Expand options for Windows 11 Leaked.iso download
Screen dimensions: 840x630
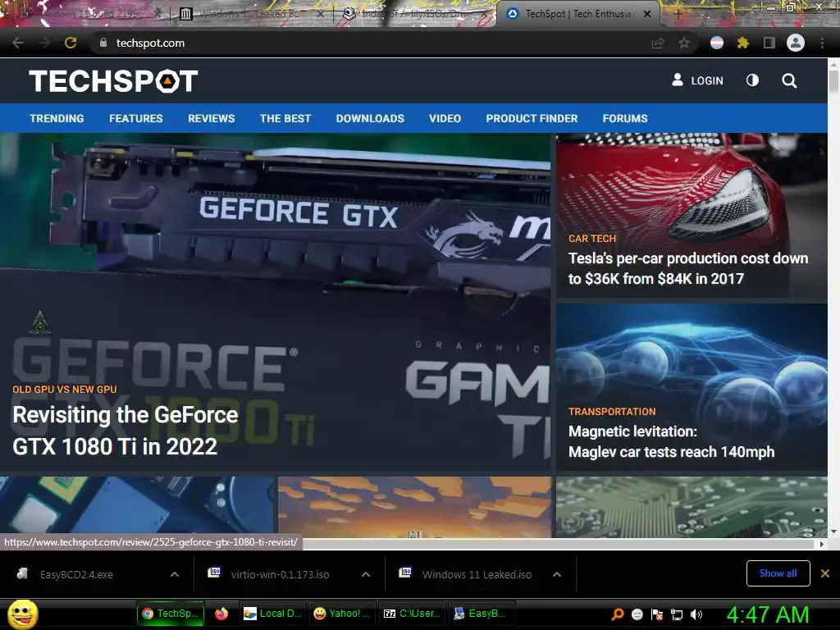557,574
